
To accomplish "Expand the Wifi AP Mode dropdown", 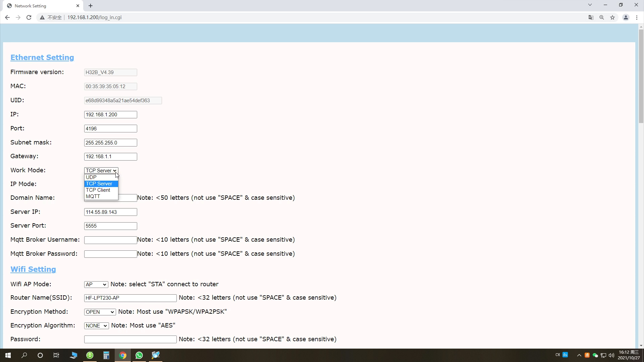I will 96,285.
